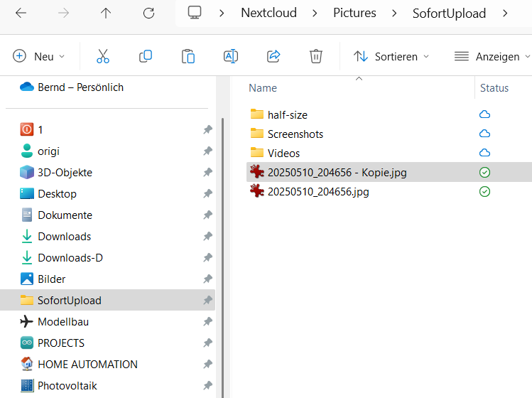The height and width of the screenshot is (398, 532).
Task: Select file 20250510_204656.jpg
Action: (x=317, y=191)
